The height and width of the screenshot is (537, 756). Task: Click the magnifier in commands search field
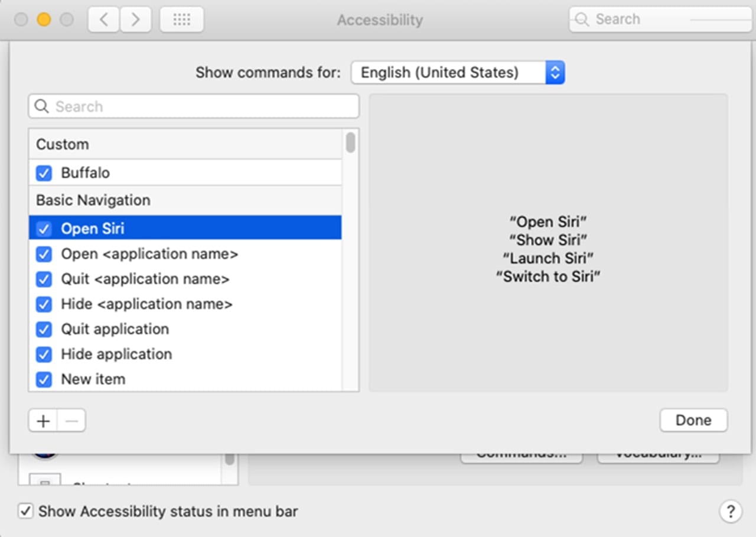41,106
